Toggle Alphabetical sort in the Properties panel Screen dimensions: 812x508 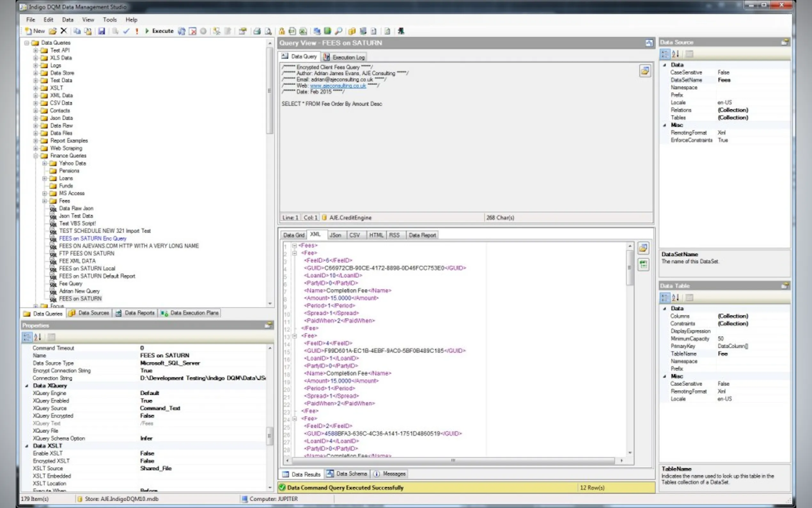[x=38, y=337]
